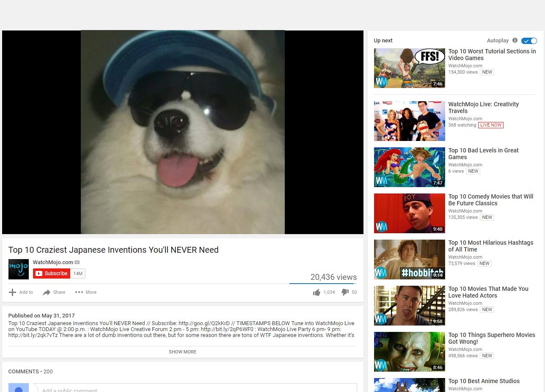This screenshot has width=545, height=392.
Task: Click the Share arrow icon
Action: click(x=47, y=292)
